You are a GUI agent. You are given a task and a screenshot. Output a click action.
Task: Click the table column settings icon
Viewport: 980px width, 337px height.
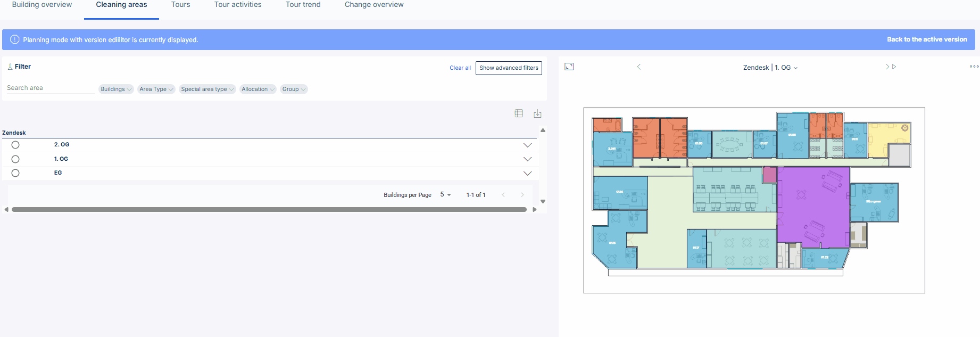[x=519, y=113]
